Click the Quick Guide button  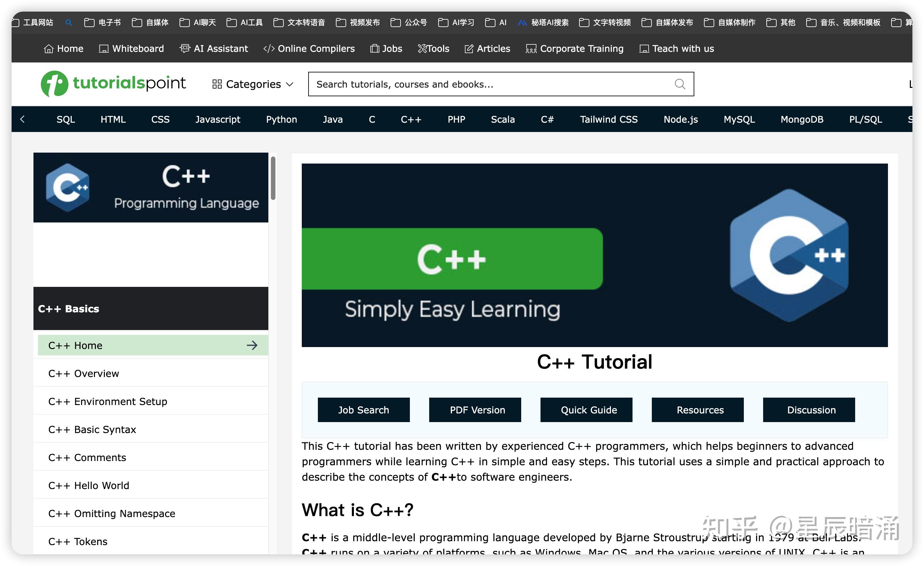click(586, 410)
